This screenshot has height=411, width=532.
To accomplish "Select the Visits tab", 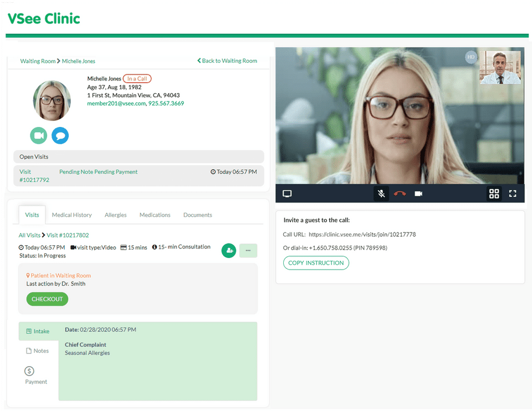I will tap(32, 215).
